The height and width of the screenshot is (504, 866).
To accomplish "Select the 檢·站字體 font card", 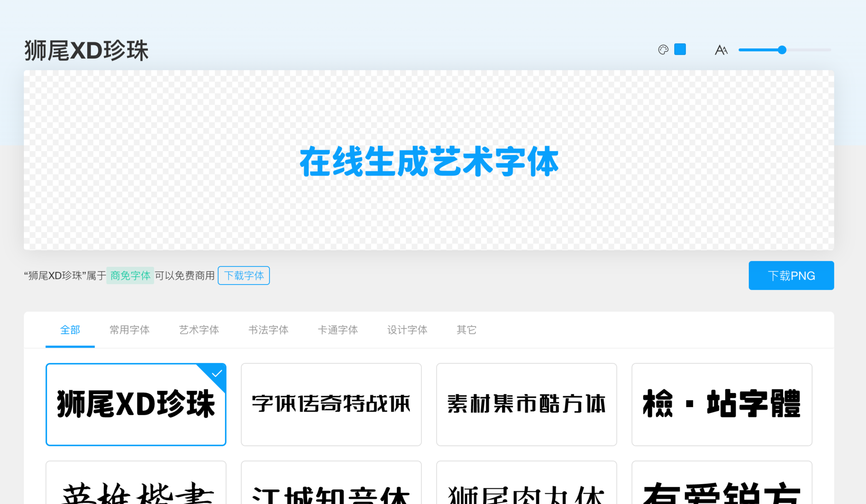I will pos(722,404).
